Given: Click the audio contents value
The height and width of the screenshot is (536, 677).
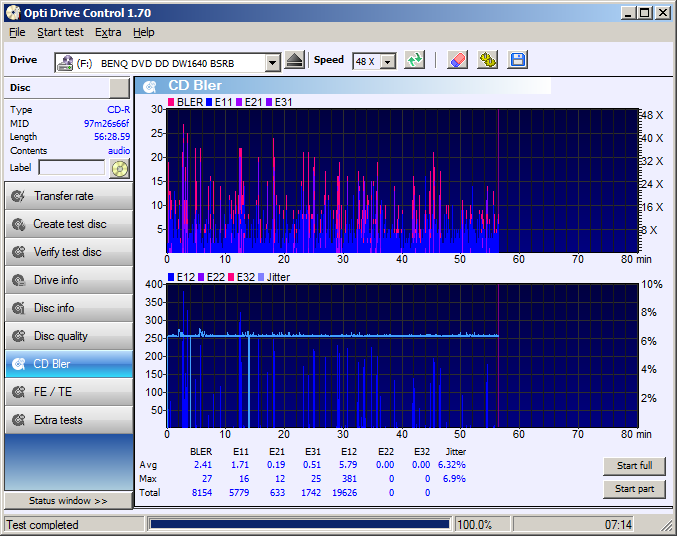Looking at the screenshot, I should click(119, 151).
